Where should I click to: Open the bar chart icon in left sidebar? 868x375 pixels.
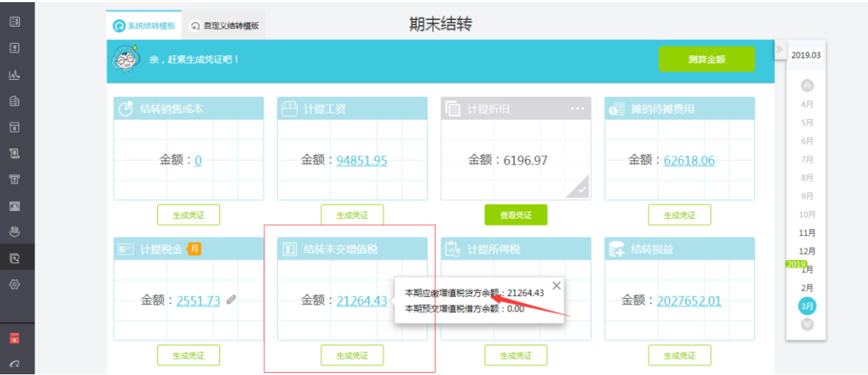click(14, 75)
